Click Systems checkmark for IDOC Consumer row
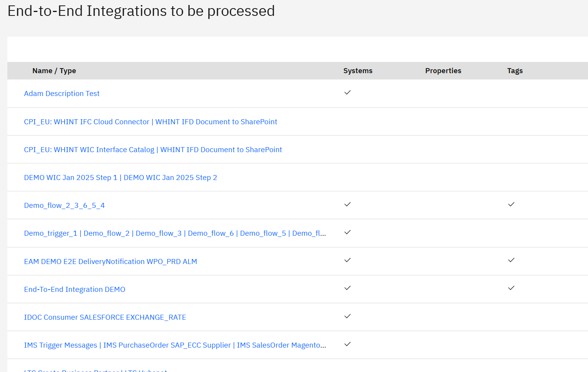 pos(347,316)
